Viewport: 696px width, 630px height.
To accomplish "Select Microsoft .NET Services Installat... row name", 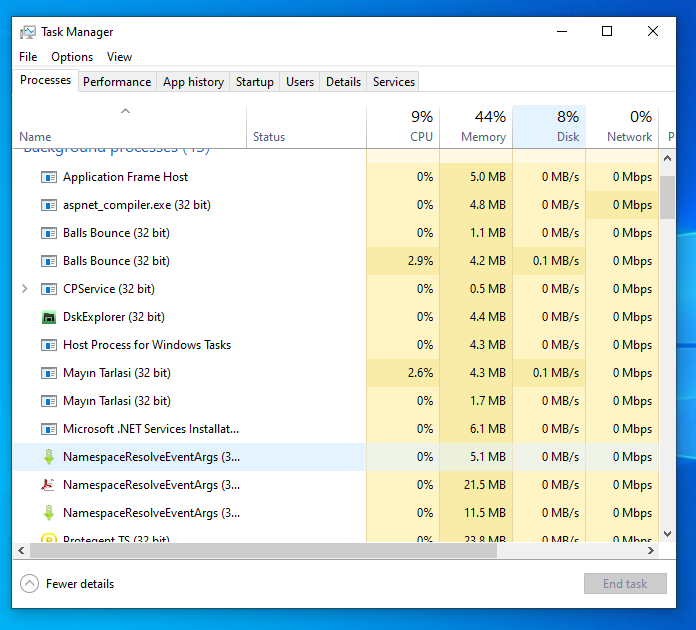I will coord(151,429).
